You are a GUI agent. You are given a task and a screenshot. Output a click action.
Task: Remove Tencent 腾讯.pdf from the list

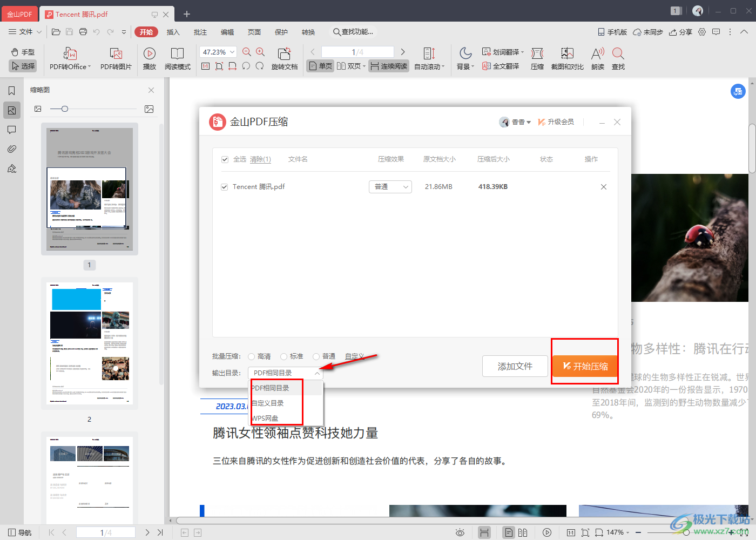pyautogui.click(x=604, y=187)
